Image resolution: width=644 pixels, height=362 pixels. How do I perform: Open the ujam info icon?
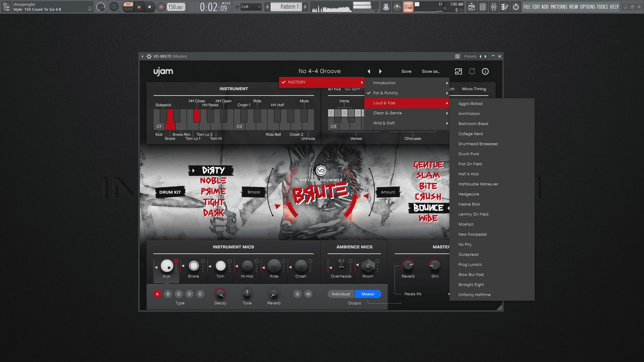click(485, 71)
